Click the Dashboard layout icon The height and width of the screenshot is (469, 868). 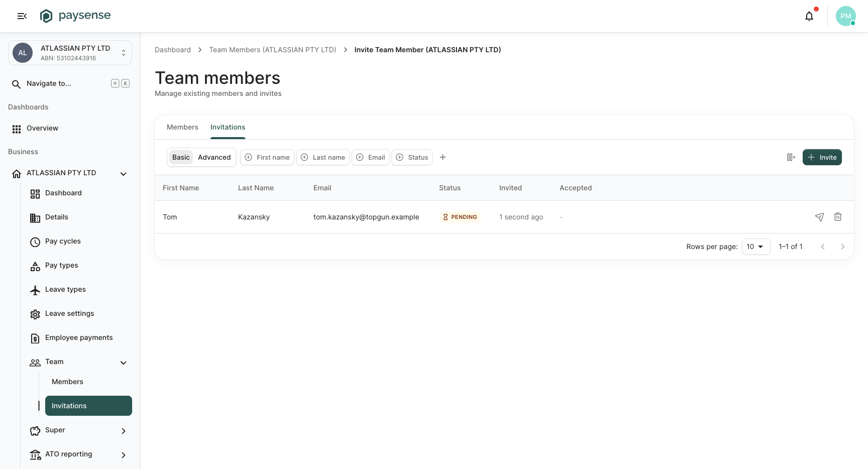pyautogui.click(x=35, y=194)
